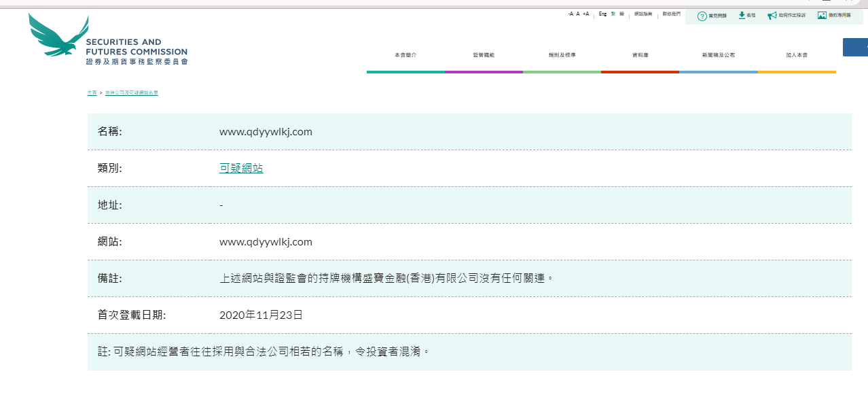Image resolution: width=868 pixels, height=395 pixels.
Task: Click the 如何作出投訴 megaphone icon
Action: tap(772, 15)
